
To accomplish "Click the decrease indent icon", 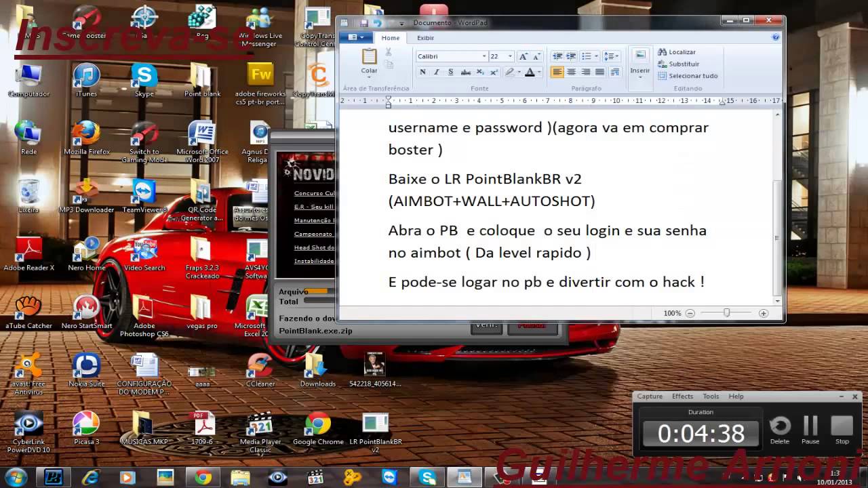I will [557, 56].
